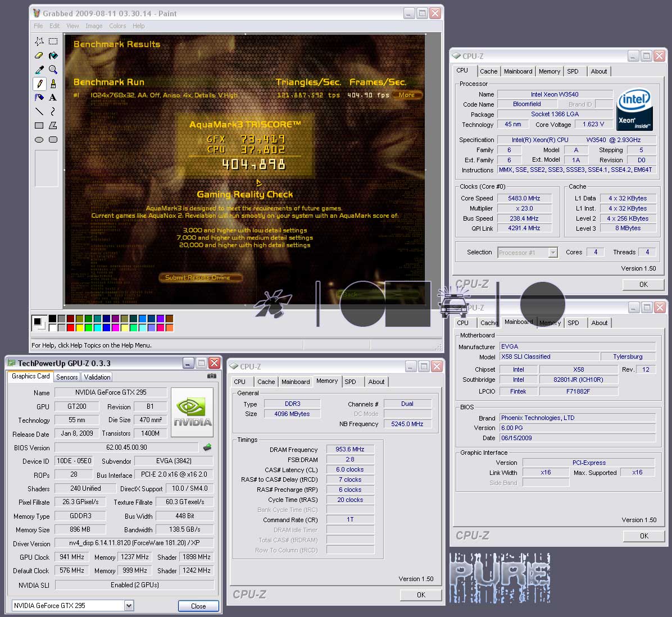
Task: Choose the Rounded Rectangle tool
Action: tap(53, 140)
